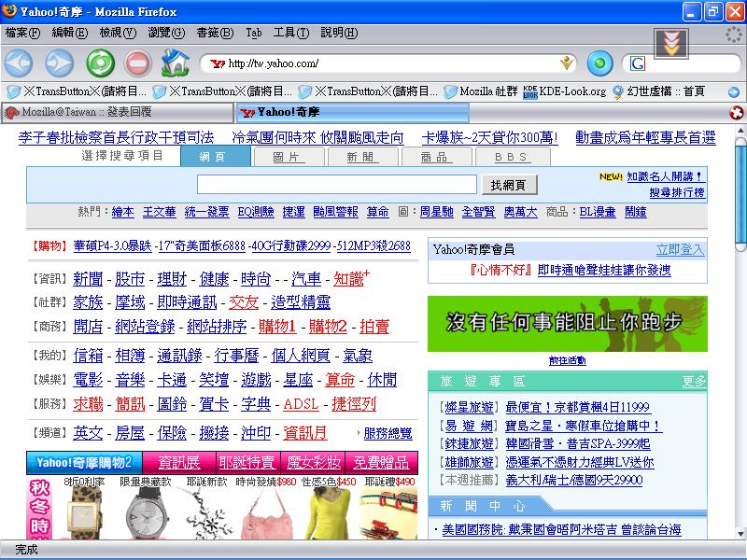Image resolution: width=747 pixels, height=560 pixels.
Task: Stop loading with the red Stop icon
Action: 138,63
